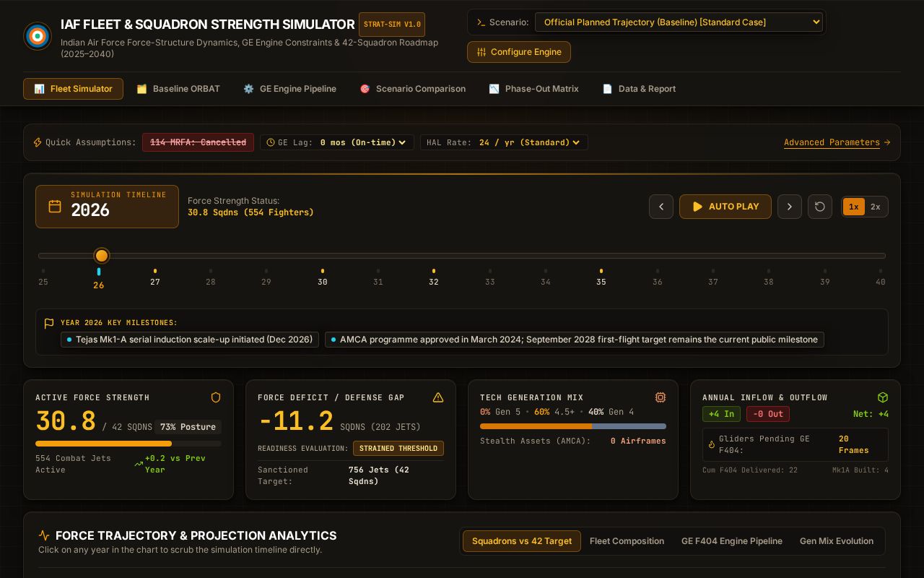Click the shield icon in Active Force Strength

[x=216, y=397]
